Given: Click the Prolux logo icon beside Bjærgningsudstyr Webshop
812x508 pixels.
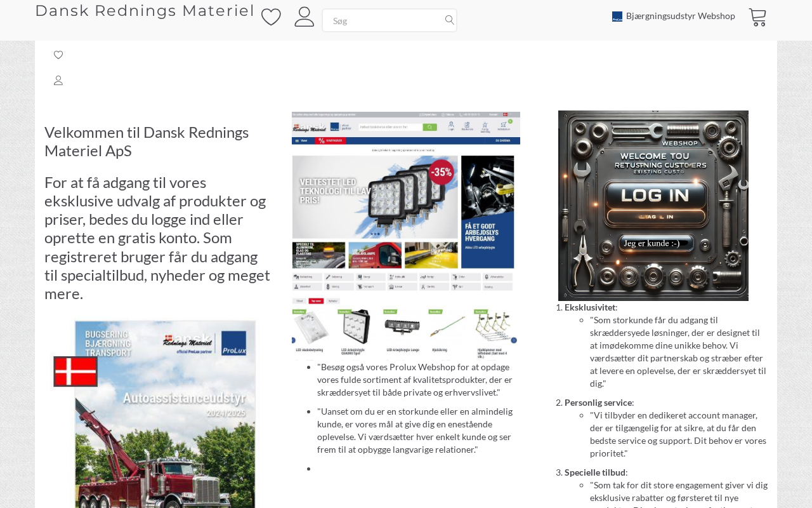Looking at the screenshot, I should tap(617, 17).
